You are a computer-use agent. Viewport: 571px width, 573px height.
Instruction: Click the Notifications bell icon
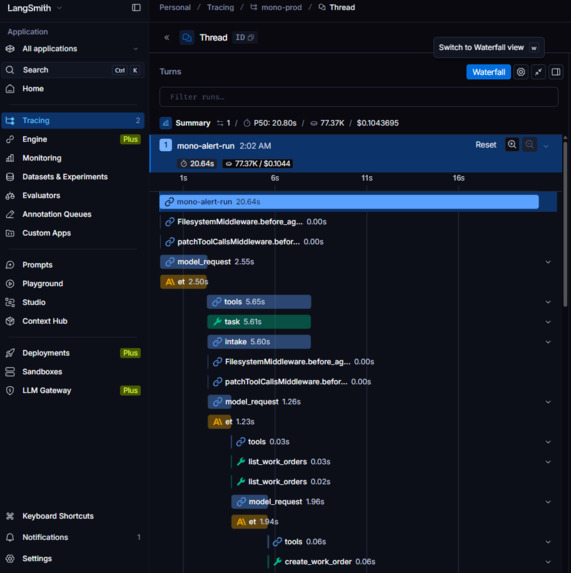10,537
